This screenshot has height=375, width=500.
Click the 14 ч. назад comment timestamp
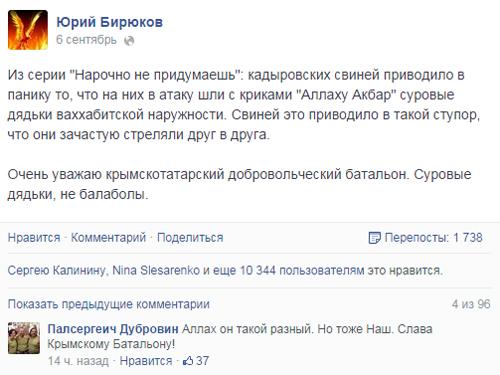[x=78, y=361]
